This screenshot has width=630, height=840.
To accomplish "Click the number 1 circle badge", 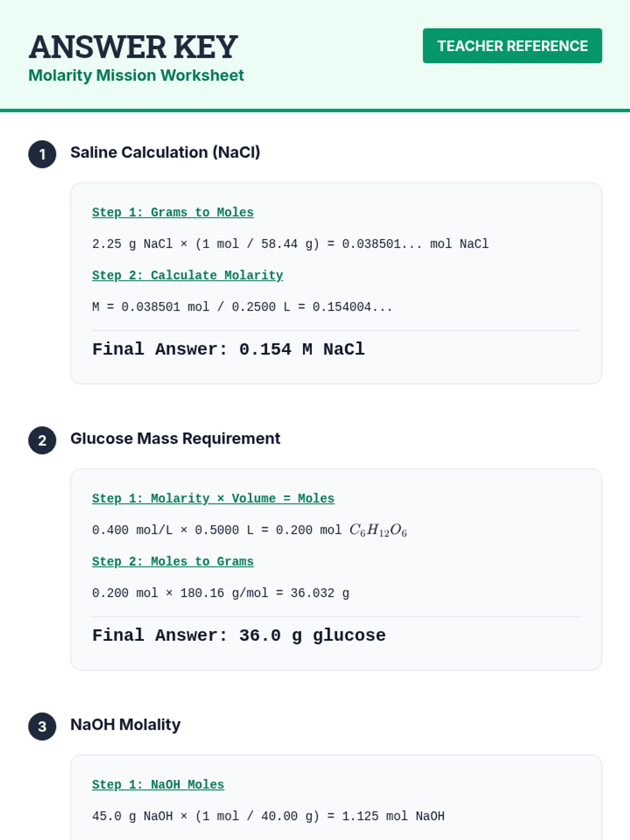I will [42, 154].
